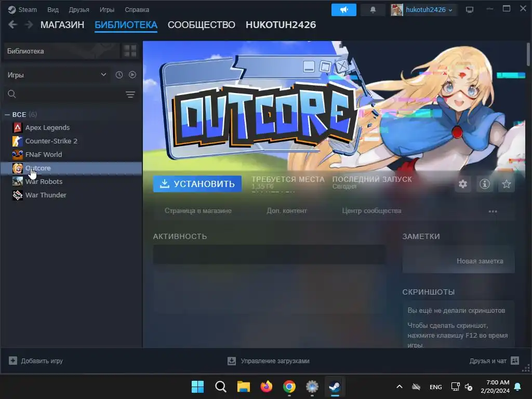The height and width of the screenshot is (399, 532).
Task: Open Settings gear app in taskbar
Action: [x=312, y=387]
